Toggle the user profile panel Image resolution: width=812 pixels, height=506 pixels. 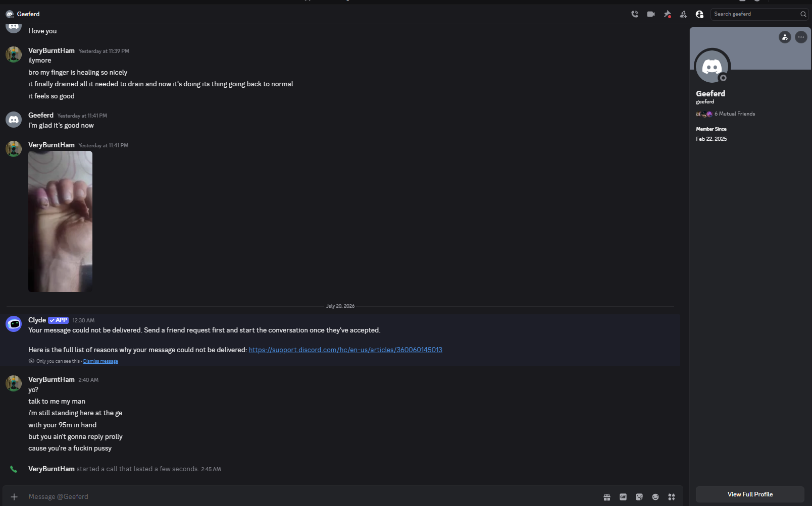[699, 14]
